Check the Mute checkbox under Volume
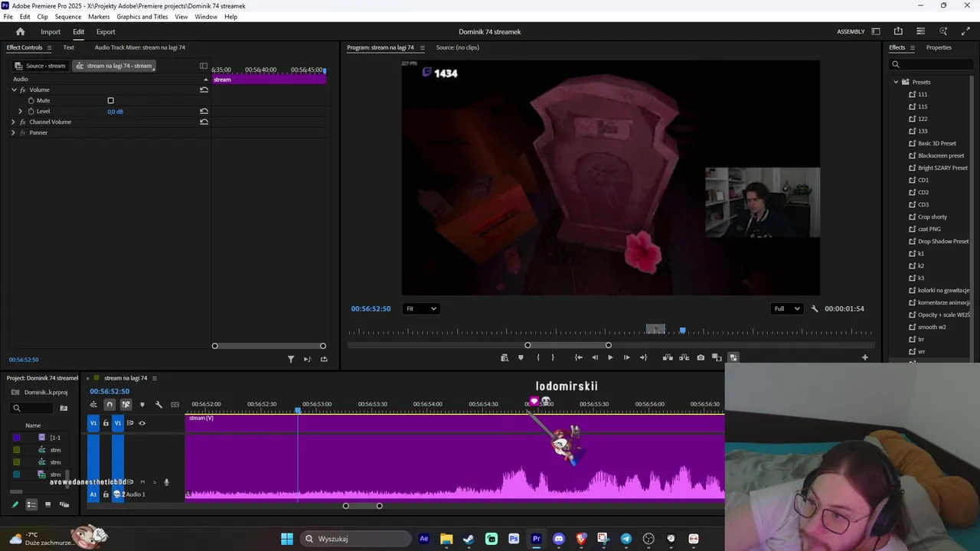 [x=110, y=100]
